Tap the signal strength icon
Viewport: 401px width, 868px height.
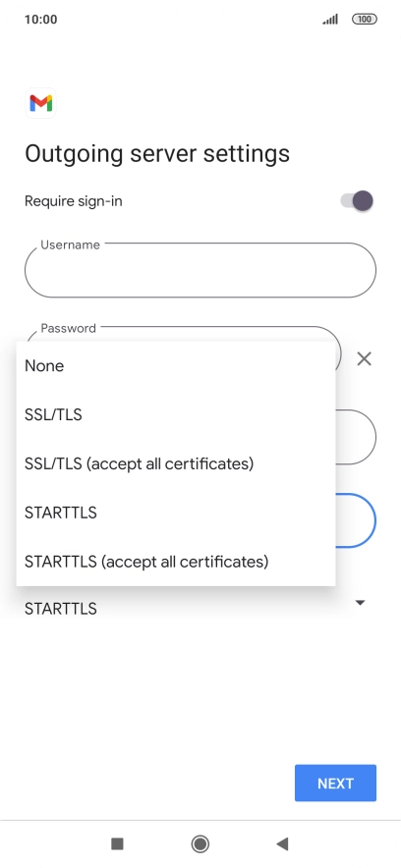[330, 20]
